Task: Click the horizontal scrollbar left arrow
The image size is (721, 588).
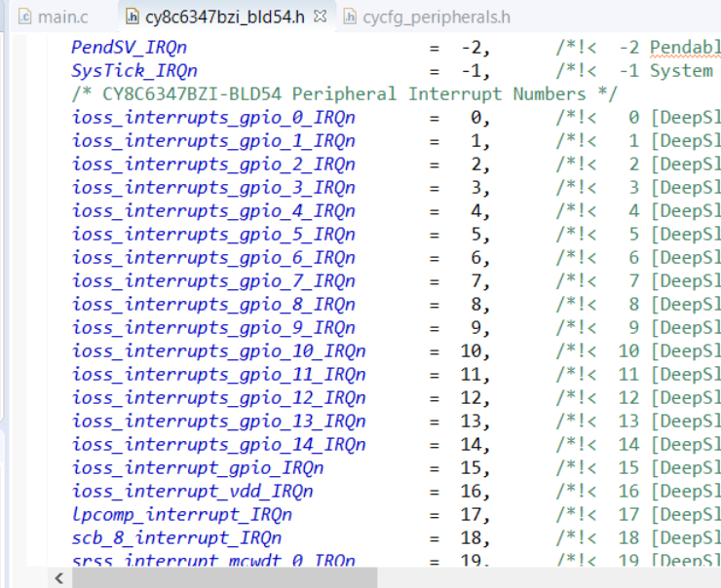Action: [59, 578]
